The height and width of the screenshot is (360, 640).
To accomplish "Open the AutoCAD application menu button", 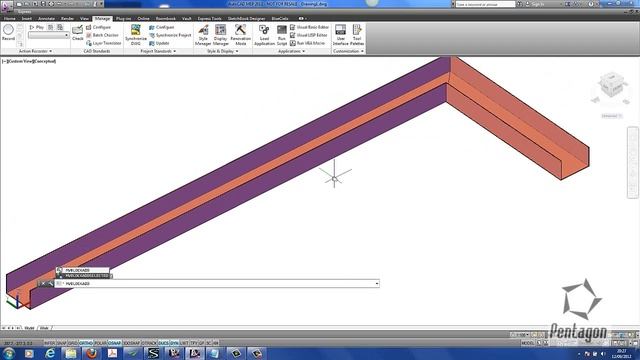I will click(7, 6).
